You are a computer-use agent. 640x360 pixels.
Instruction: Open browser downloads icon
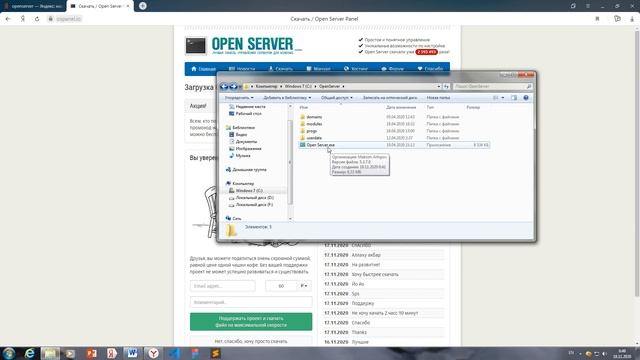pyautogui.click(x=632, y=19)
